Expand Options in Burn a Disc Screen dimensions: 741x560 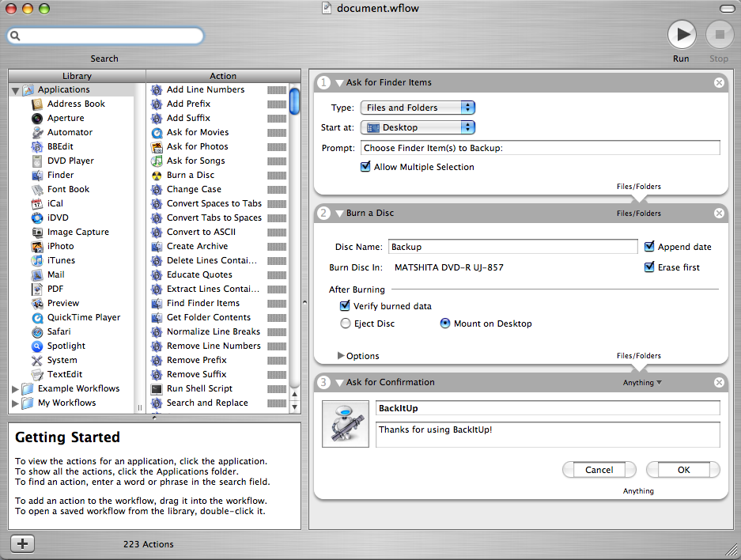(x=341, y=355)
